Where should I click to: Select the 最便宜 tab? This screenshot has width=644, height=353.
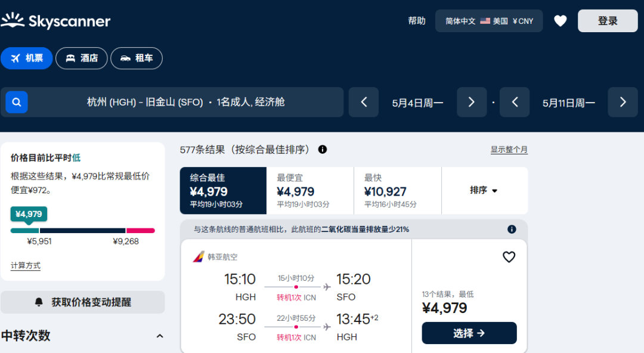click(310, 190)
